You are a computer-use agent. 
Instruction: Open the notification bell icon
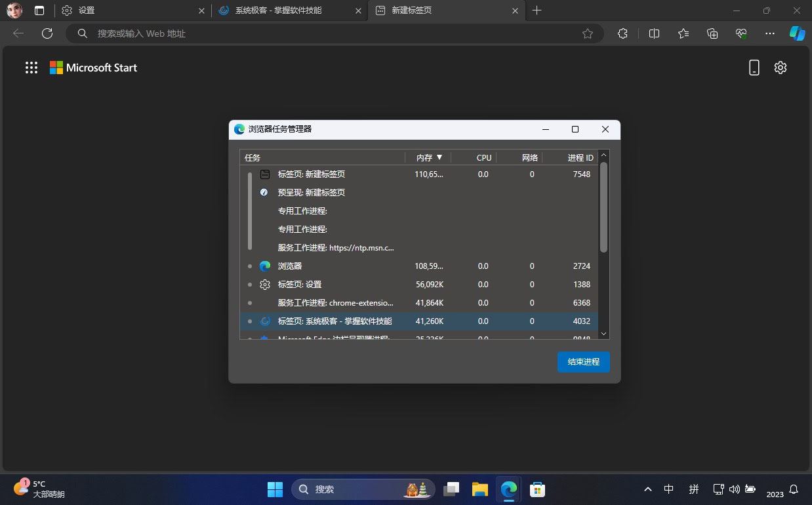click(794, 489)
